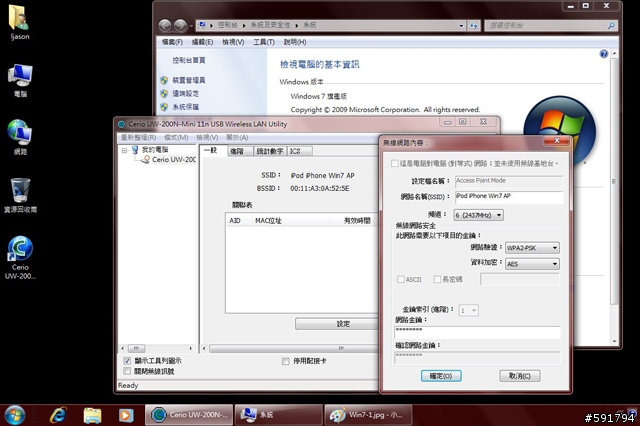Toggle the ASCII checkbox
Viewport: 640px width, 426px height.
401,279
